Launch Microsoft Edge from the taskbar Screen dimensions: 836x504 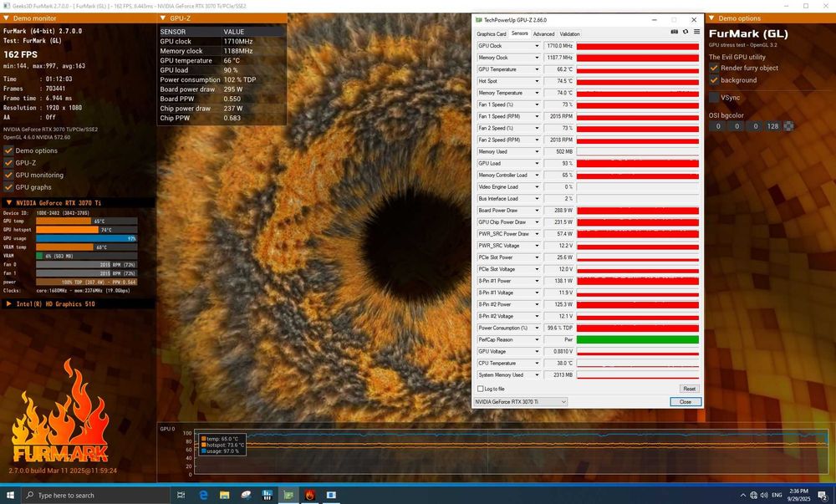pyautogui.click(x=203, y=495)
